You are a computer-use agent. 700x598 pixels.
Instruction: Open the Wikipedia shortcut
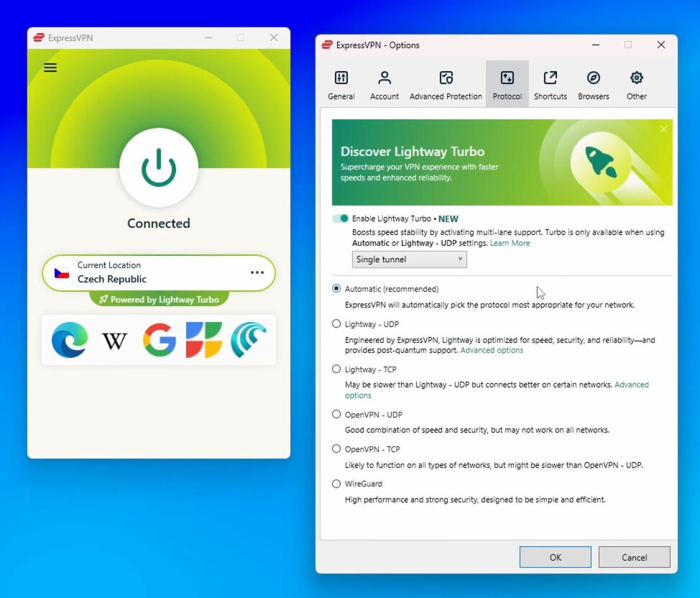[x=115, y=341]
